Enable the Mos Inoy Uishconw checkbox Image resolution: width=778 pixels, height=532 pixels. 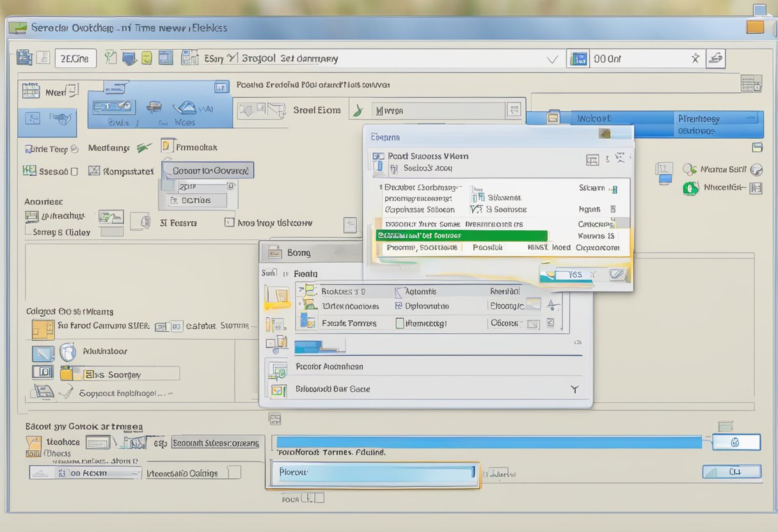229,222
